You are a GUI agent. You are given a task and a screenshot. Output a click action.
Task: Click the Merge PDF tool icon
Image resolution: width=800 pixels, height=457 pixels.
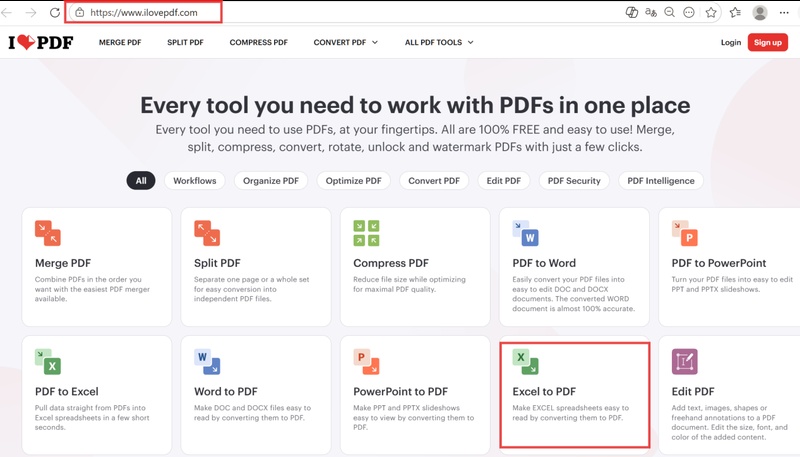tap(47, 233)
